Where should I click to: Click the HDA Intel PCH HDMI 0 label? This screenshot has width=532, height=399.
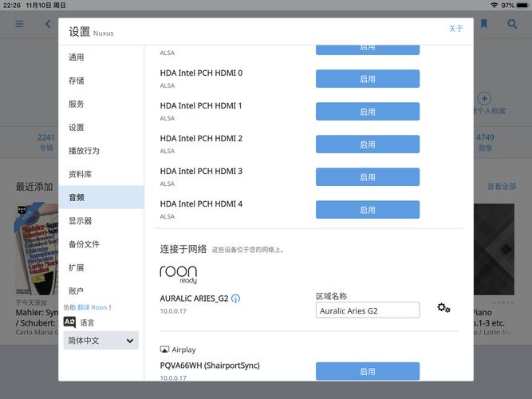201,73
